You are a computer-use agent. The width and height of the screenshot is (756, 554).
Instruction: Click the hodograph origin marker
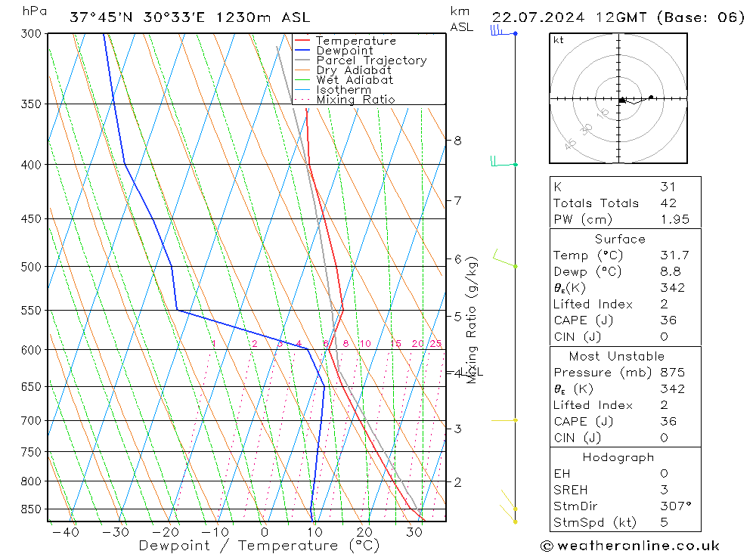621,101
